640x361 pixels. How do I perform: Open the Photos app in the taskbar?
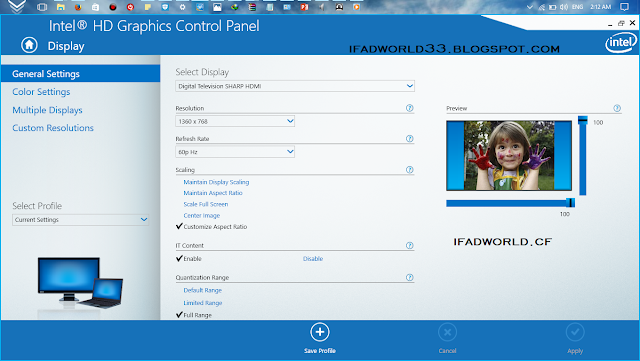pos(217,7)
